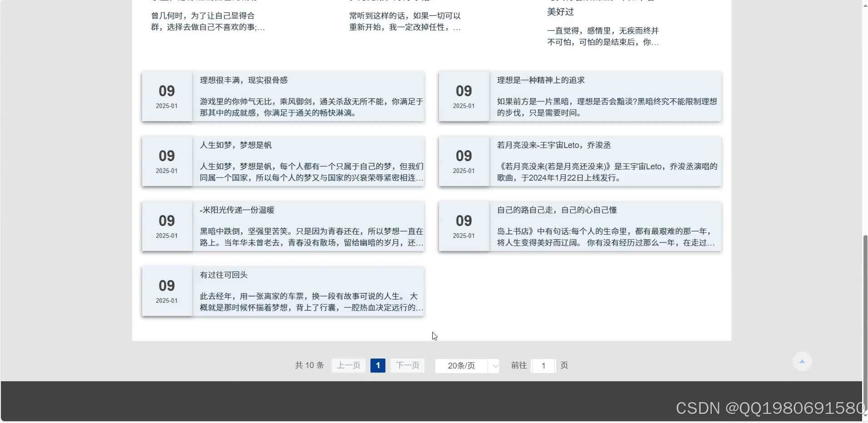Click the excerpt 一直觉得，感情里，无疾而终
The width and height of the screenshot is (868, 423).
pyautogui.click(x=602, y=36)
